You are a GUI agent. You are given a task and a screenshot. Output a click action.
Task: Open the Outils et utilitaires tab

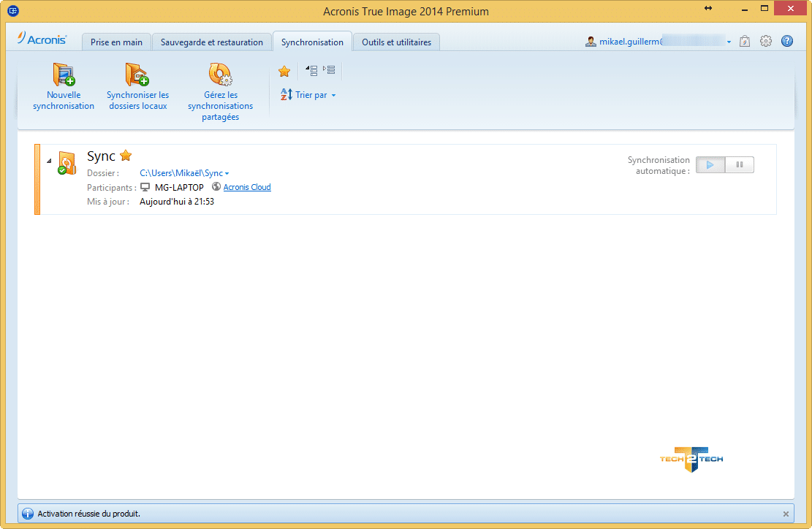(397, 42)
